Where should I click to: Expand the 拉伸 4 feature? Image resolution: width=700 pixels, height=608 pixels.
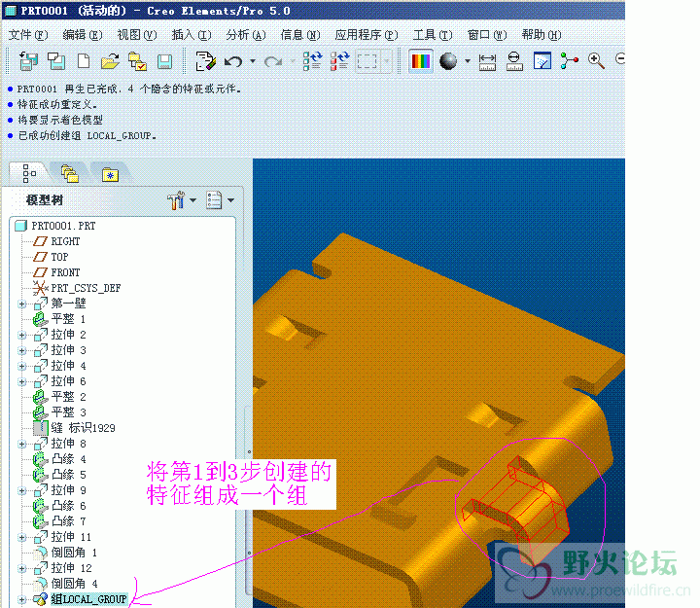click(21, 367)
